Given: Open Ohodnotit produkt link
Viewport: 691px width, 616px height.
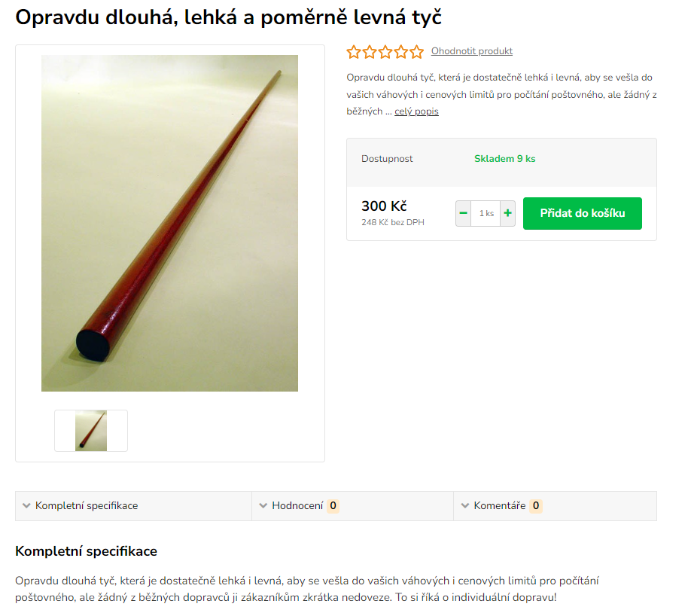Looking at the screenshot, I should point(471,51).
